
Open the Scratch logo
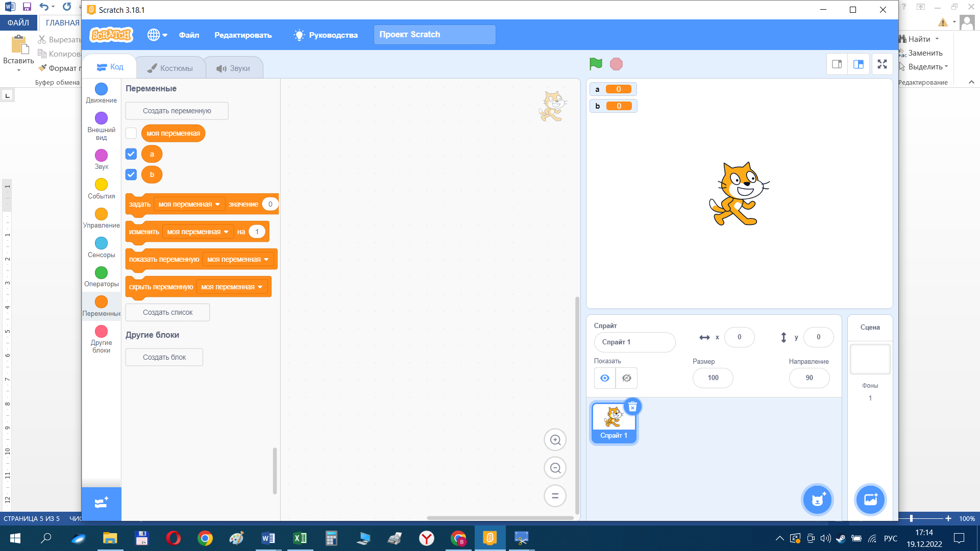click(111, 35)
